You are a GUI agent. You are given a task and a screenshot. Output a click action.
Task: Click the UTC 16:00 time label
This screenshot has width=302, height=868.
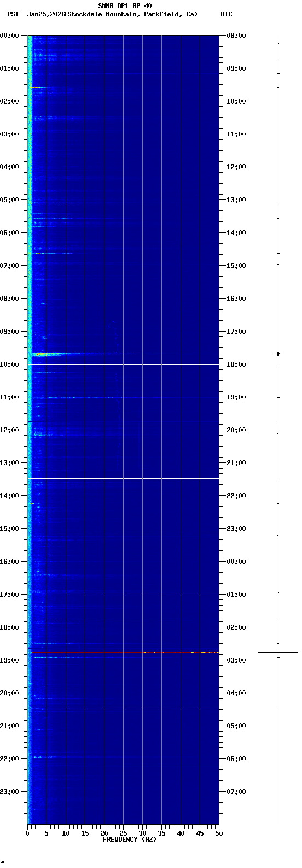click(x=236, y=299)
